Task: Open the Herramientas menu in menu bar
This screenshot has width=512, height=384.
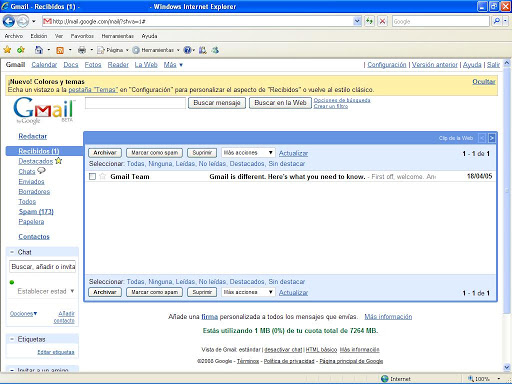Action: tap(118, 36)
